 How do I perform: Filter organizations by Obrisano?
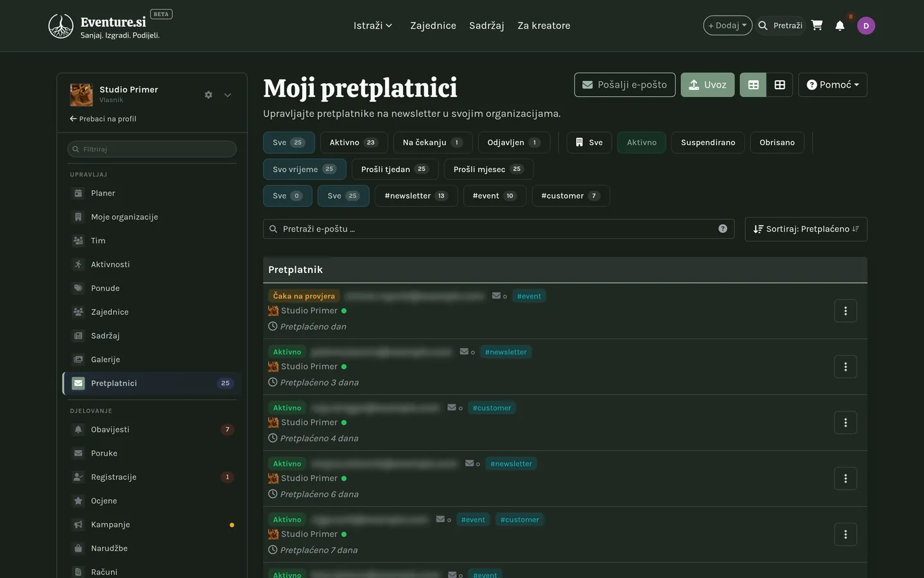click(x=777, y=143)
